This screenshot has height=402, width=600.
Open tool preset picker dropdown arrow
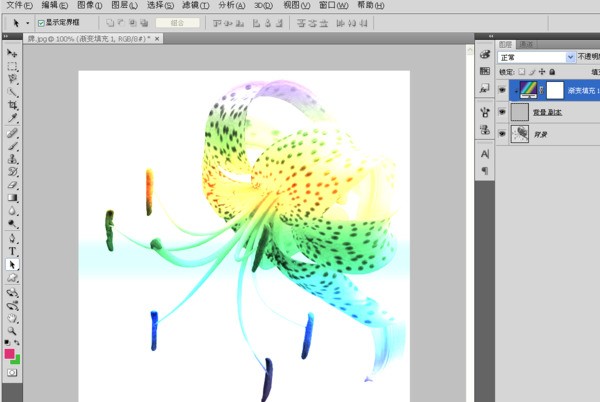pyautogui.click(x=27, y=21)
